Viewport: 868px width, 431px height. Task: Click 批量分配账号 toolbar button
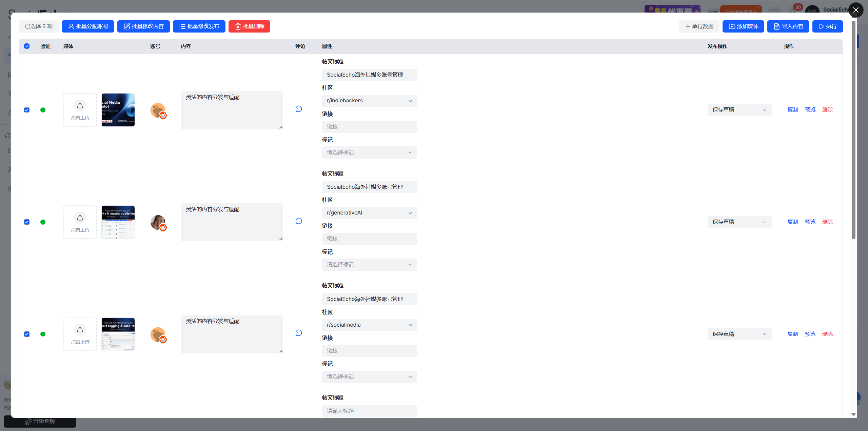click(x=88, y=26)
